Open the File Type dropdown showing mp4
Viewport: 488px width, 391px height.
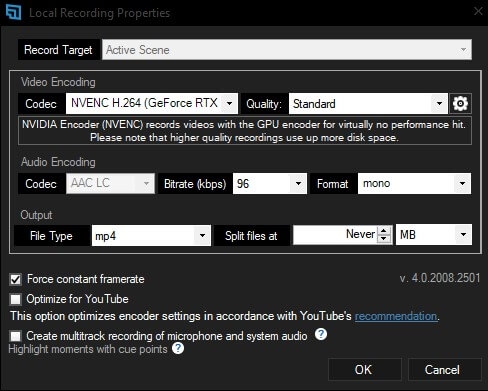tap(151, 236)
